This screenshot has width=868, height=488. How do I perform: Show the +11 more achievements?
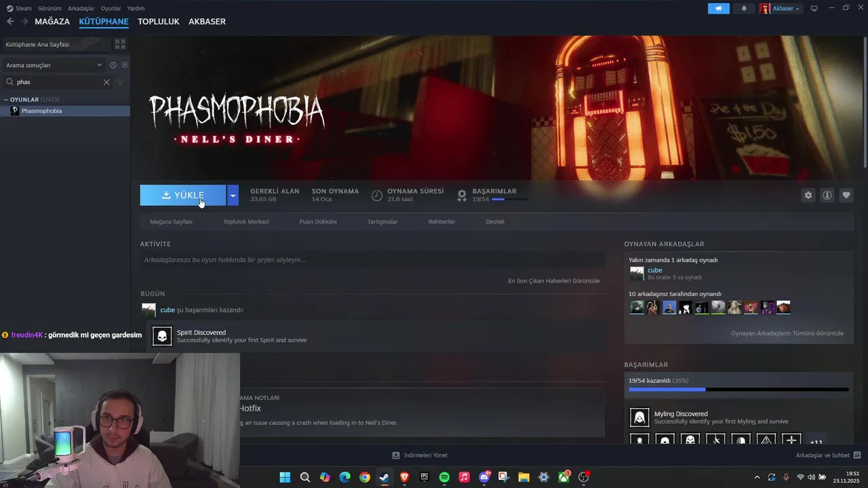(x=816, y=441)
